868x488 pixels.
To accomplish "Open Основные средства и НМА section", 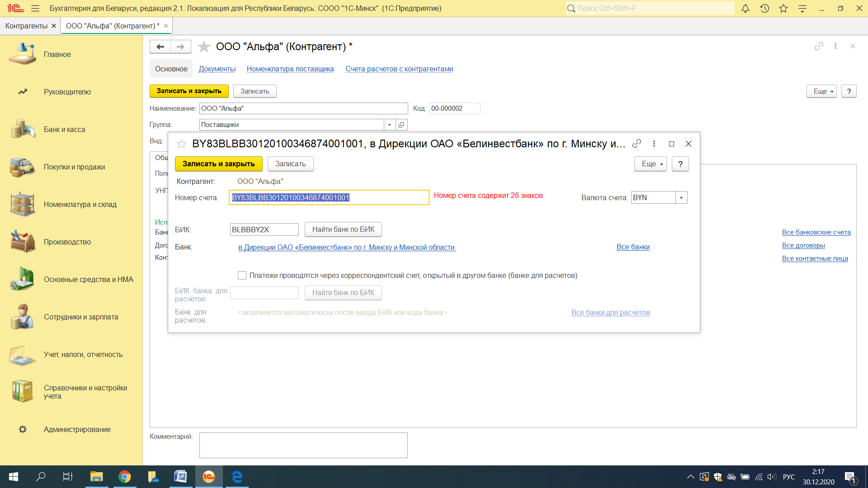I will (88, 279).
